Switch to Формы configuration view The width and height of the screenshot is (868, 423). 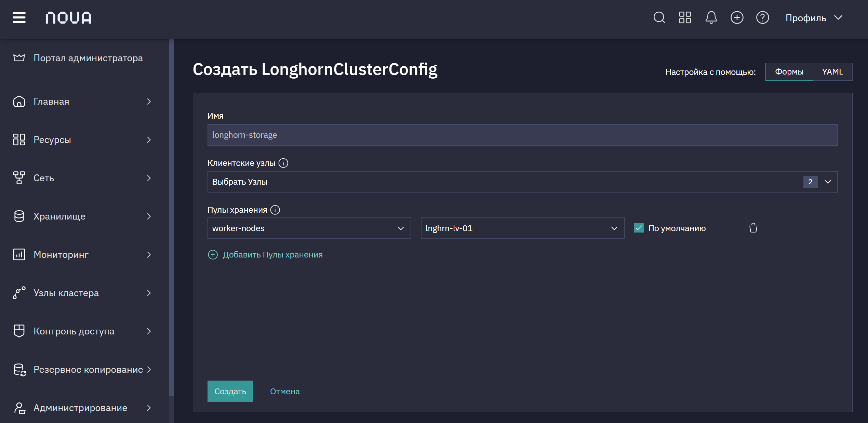click(789, 72)
